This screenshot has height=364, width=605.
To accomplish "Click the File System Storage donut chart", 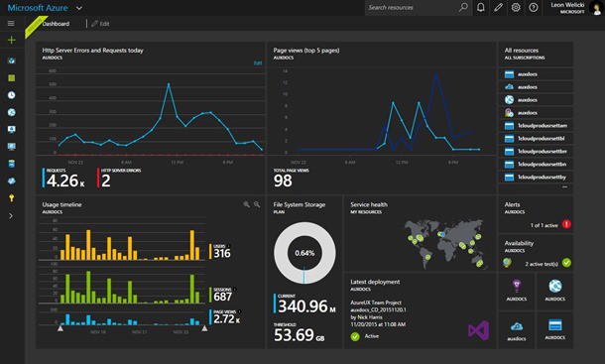I will pos(304,253).
